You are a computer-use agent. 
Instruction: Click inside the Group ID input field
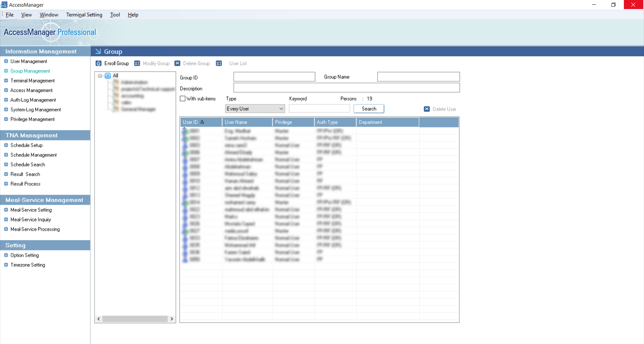[x=274, y=77]
